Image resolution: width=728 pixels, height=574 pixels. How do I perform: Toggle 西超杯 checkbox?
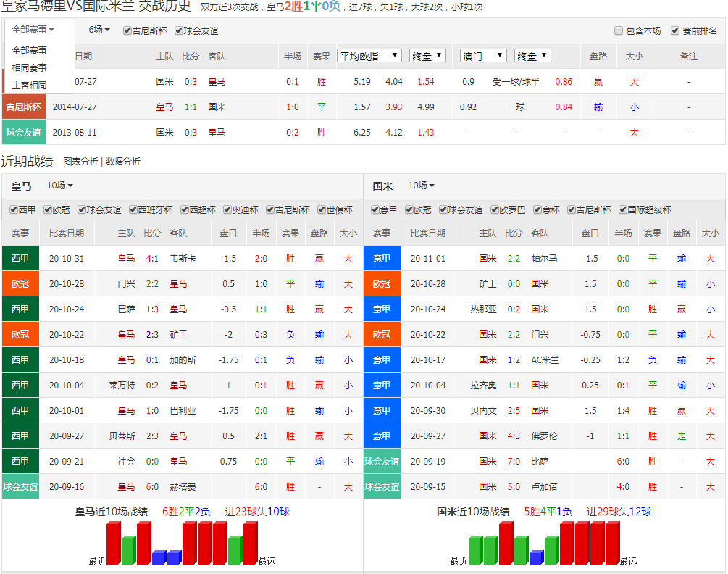(x=184, y=210)
